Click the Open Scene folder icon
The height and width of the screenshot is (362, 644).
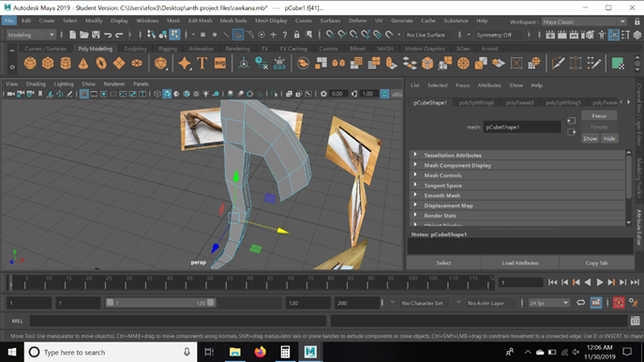(x=83, y=35)
